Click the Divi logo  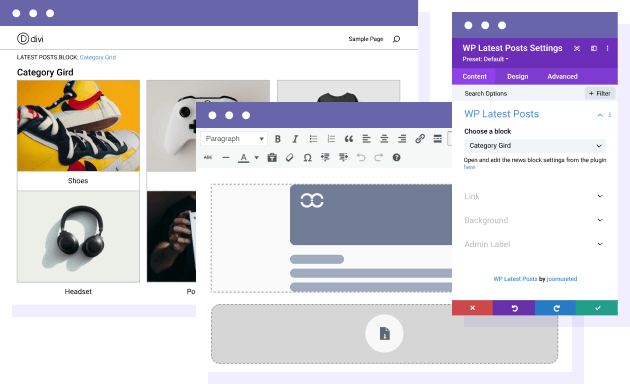[x=30, y=39]
